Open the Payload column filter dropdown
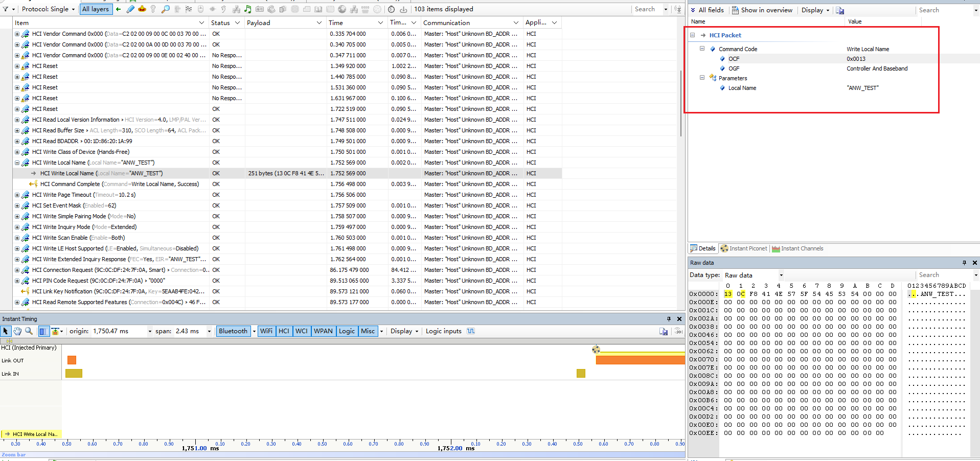 pyautogui.click(x=319, y=23)
